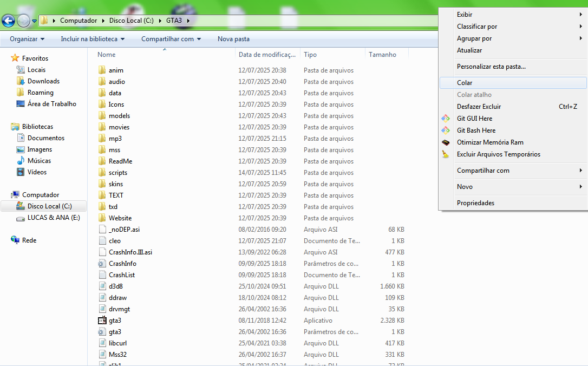
Task: Click the Nova pasta button
Action: (x=233, y=39)
